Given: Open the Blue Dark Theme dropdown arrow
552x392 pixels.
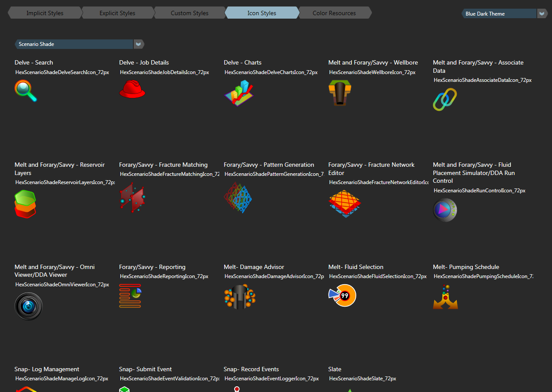Looking at the screenshot, I should click(542, 13).
